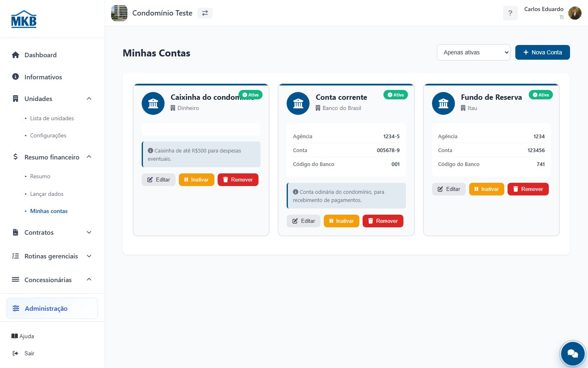Click the Condomínio Teste building thumbnail
The image size is (588, 368).
tap(119, 13)
